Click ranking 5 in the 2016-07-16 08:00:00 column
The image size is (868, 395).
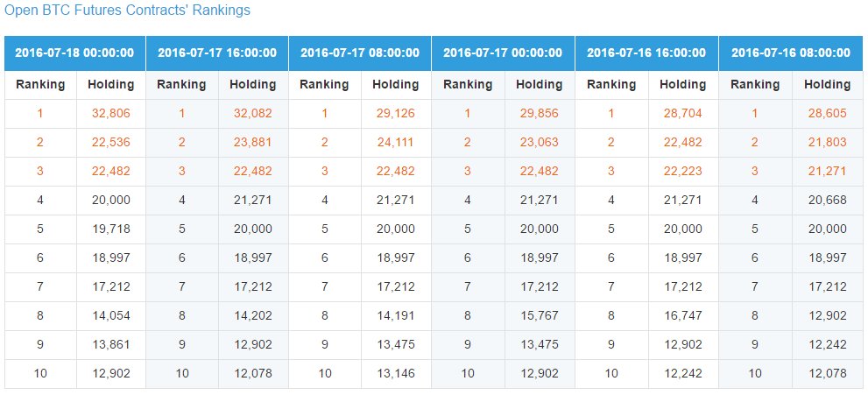coord(755,229)
